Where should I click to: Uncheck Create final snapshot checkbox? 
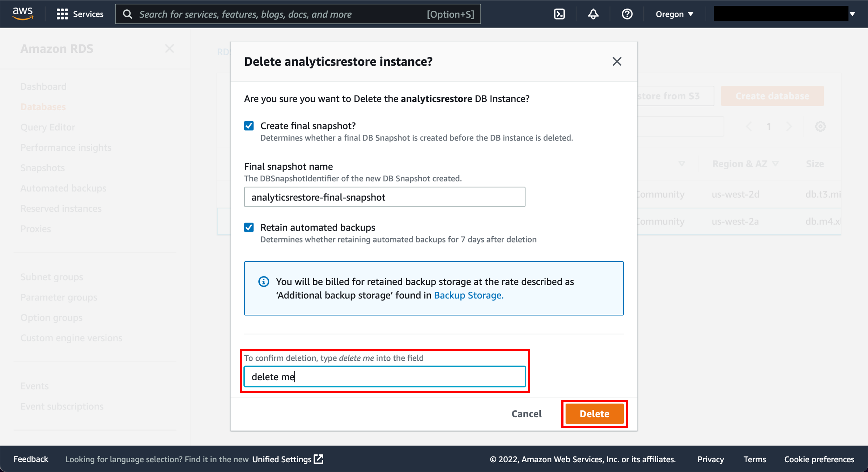pyautogui.click(x=249, y=126)
